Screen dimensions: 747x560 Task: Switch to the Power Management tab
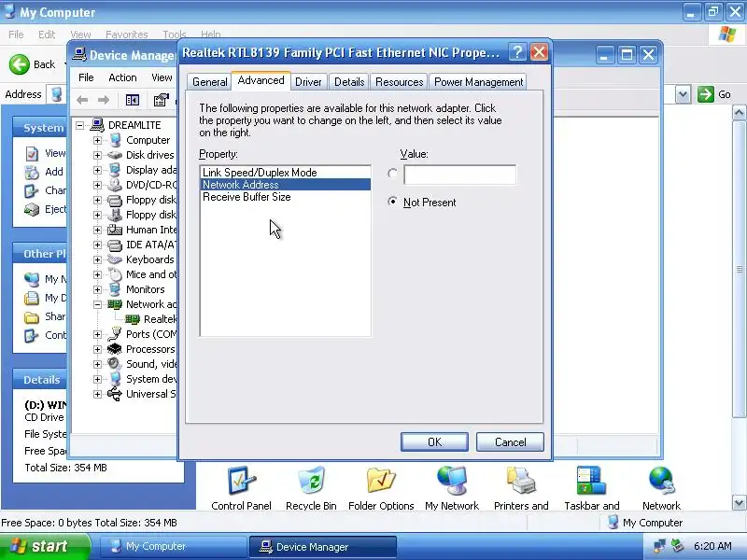[x=478, y=82]
